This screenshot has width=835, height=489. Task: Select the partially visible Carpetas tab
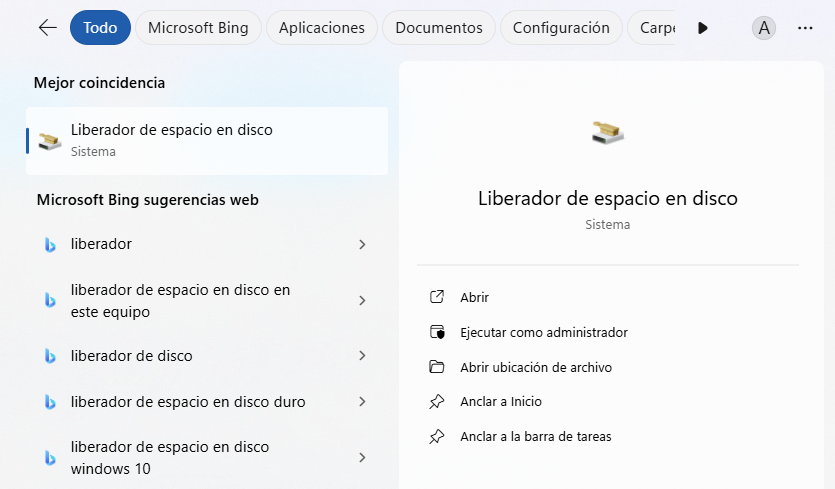(x=652, y=28)
